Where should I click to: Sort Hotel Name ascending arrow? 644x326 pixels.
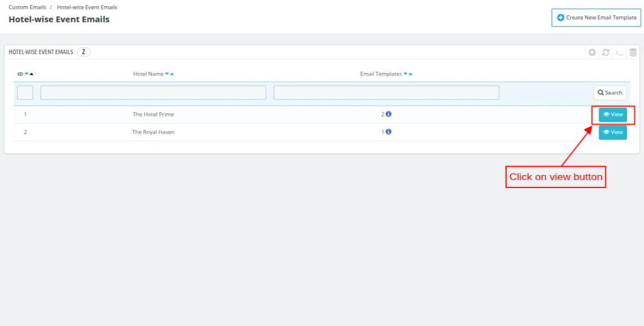pyautogui.click(x=172, y=74)
